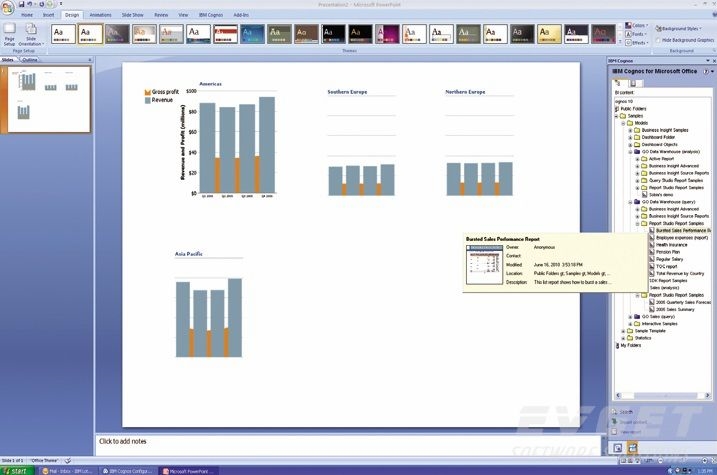
Task: Open the theme Fonts dropdown
Action: coord(637,34)
